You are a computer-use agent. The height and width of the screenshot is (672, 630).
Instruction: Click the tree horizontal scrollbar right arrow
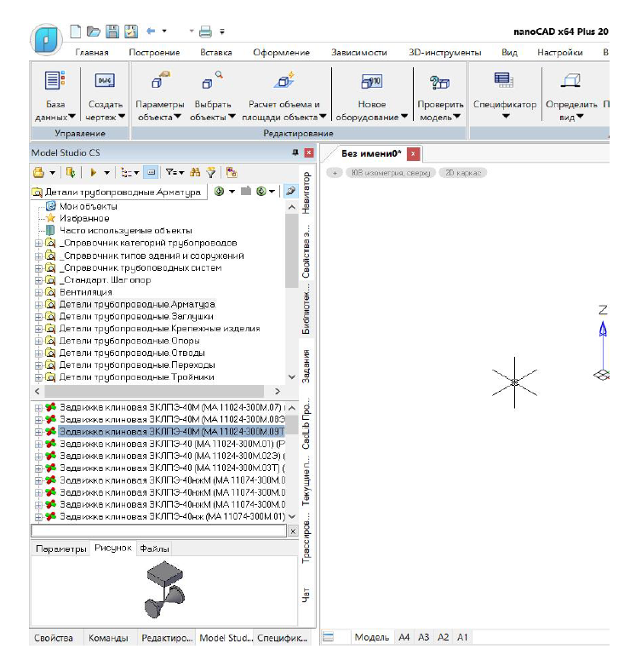tap(277, 391)
